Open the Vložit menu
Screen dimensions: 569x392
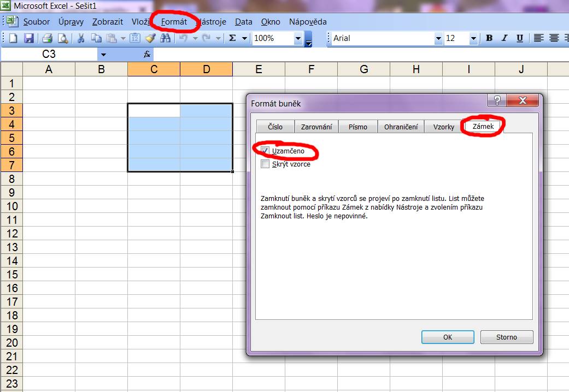pos(141,22)
